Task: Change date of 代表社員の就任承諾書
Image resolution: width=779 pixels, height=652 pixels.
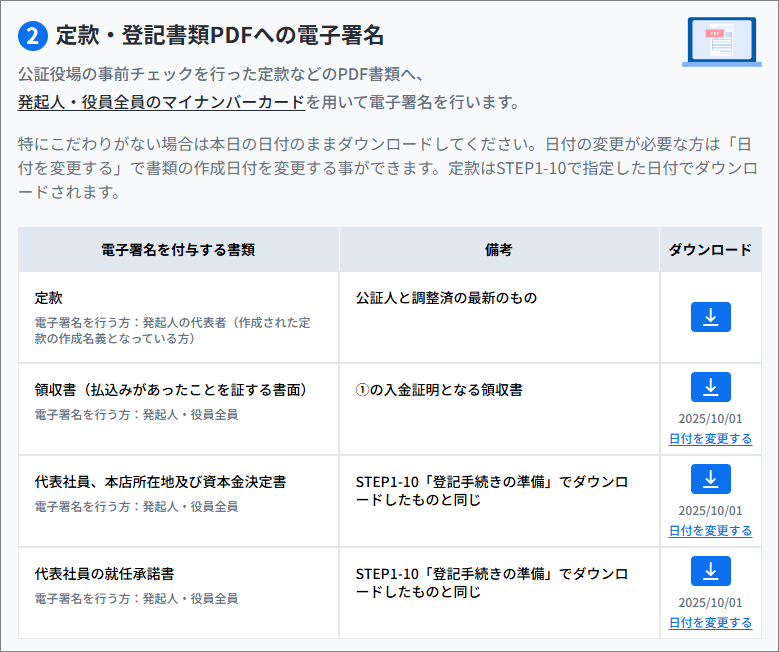Action: (710, 623)
